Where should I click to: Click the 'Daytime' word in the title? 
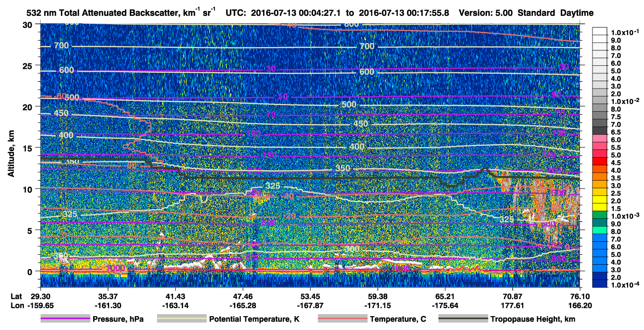(x=577, y=13)
